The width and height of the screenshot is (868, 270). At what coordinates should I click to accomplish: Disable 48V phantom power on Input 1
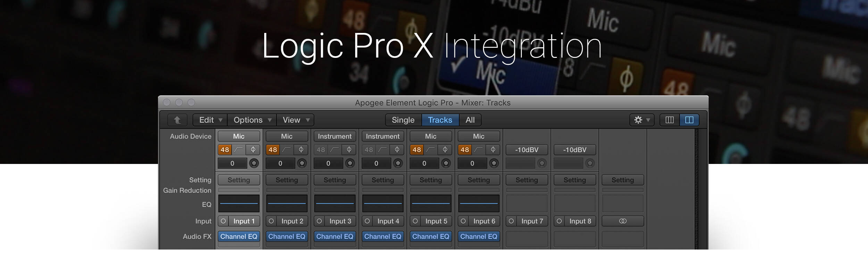[225, 150]
